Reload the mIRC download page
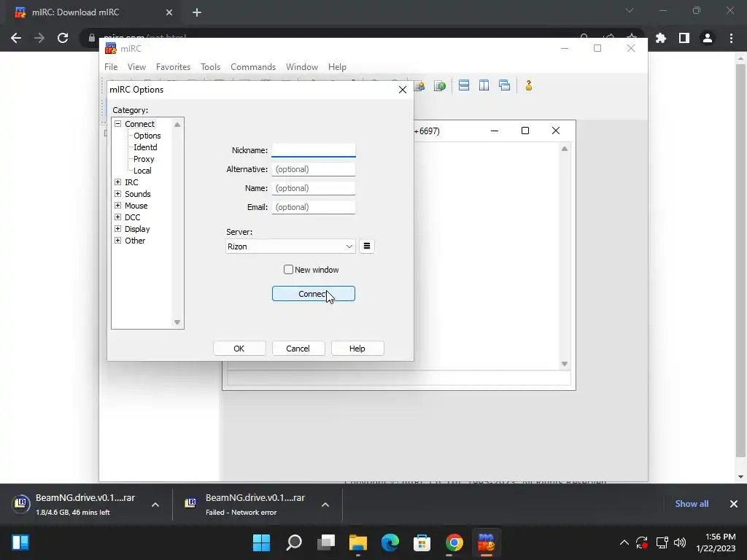 pyautogui.click(x=63, y=38)
